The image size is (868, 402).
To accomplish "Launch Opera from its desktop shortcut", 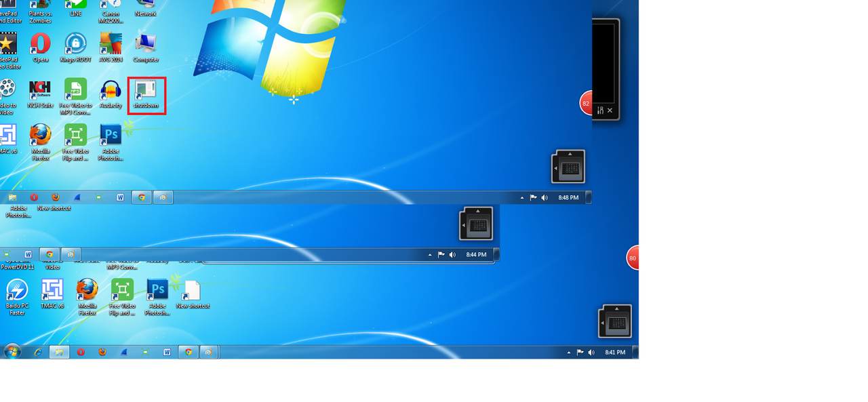I will (40, 47).
